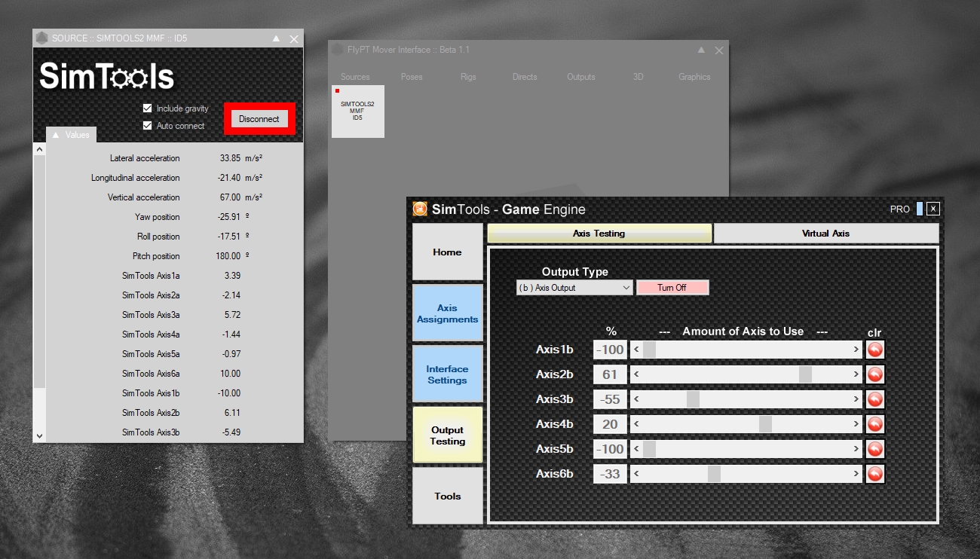Click the Yaw position value -25.91

(x=228, y=217)
